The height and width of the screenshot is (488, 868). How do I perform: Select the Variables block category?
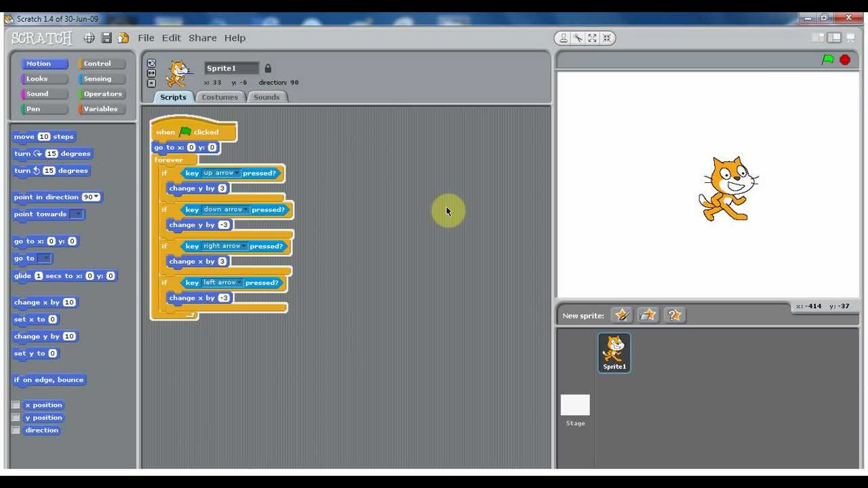[102, 108]
